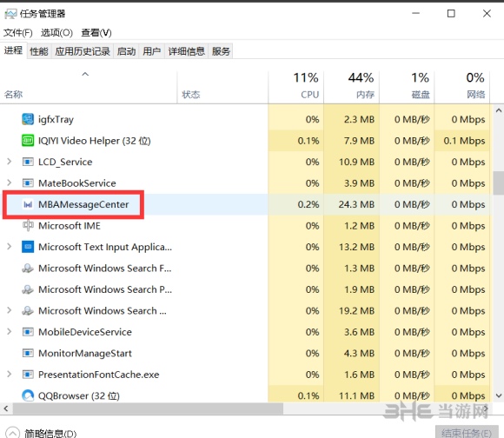
Task: Sort processes by 磁盘 column
Action: [407, 86]
